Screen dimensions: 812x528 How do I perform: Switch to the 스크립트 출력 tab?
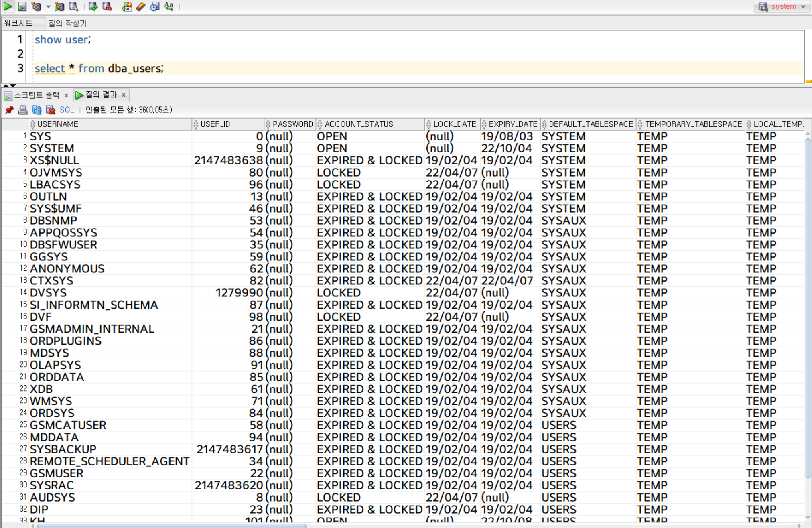[x=37, y=95]
